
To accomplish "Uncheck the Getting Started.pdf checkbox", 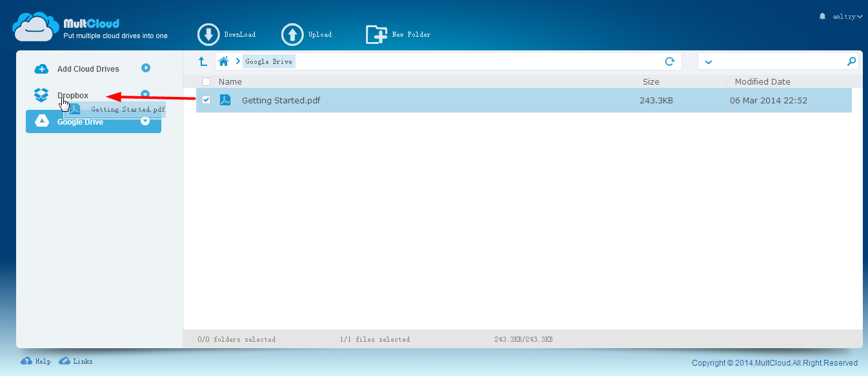I will [x=206, y=100].
